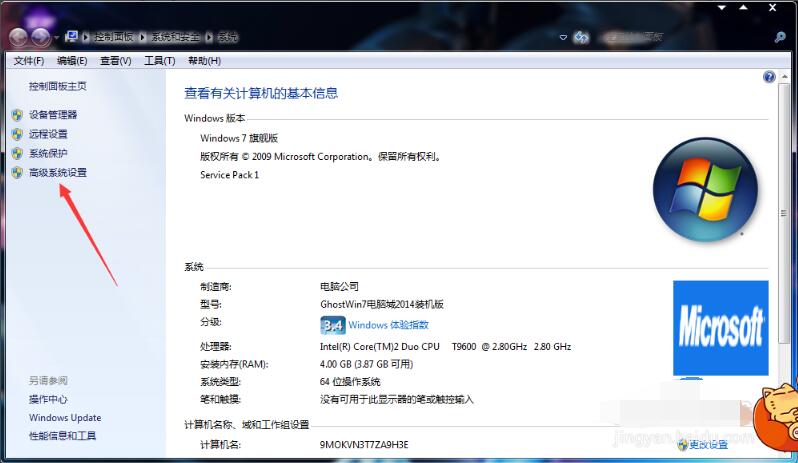Screen dimensions: 798x463
Task: Click shield icon beside 设备管理器
Action: [17, 115]
